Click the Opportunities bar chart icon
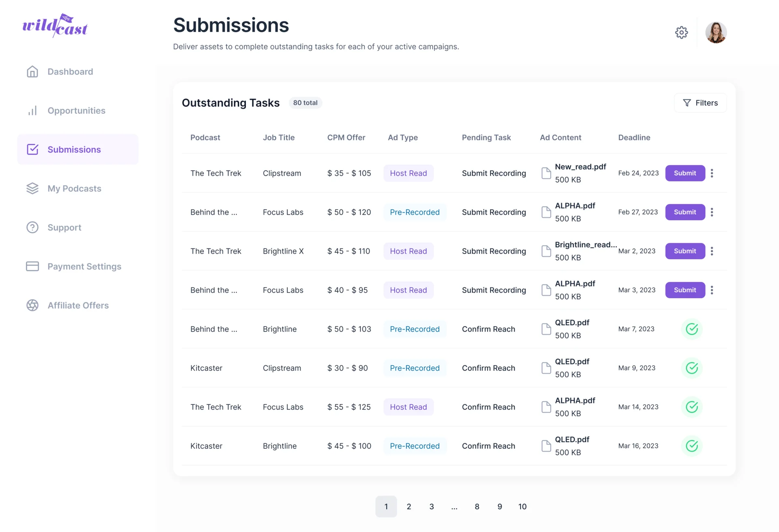 [32, 110]
